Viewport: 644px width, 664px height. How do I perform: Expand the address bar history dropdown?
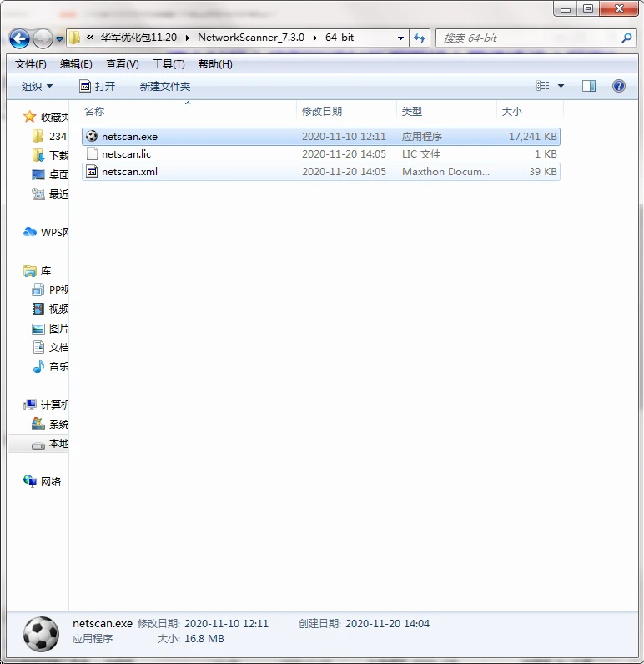401,38
